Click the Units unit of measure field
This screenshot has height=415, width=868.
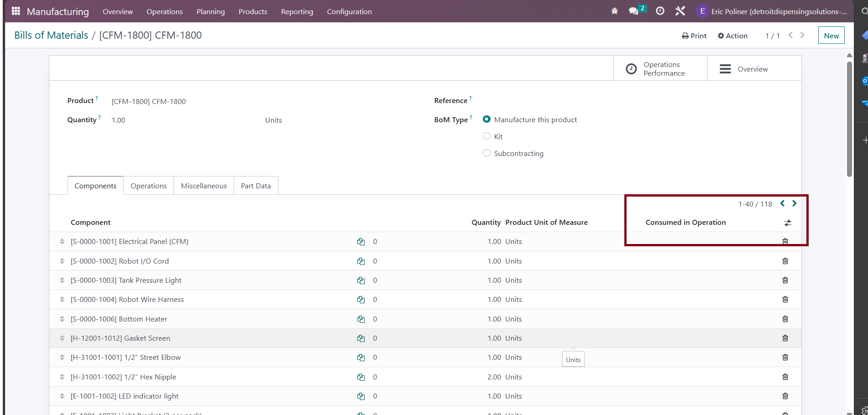[273, 120]
